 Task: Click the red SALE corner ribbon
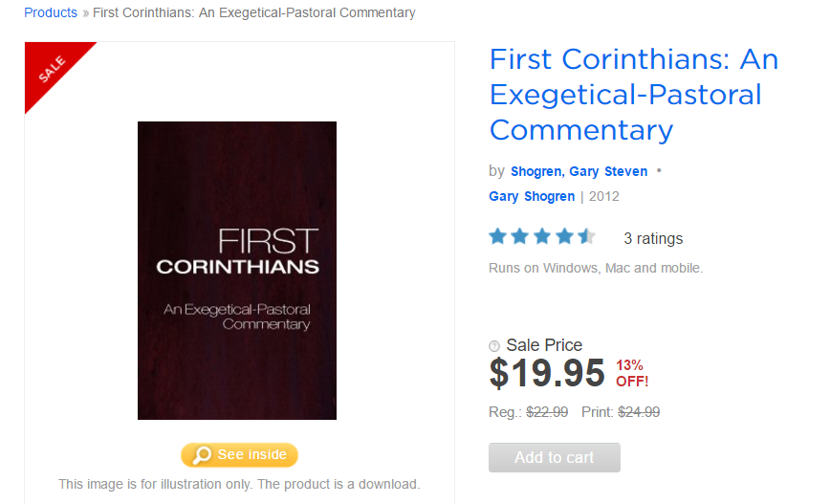click(52, 69)
